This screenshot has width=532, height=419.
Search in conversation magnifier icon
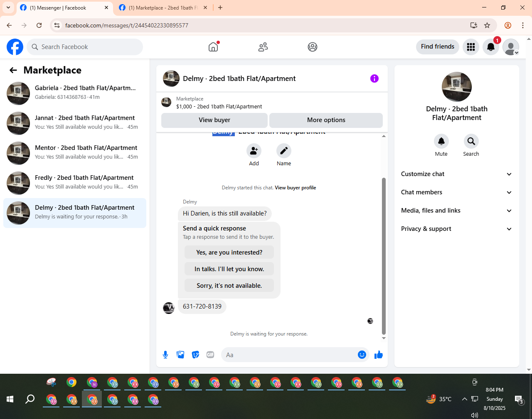point(471,141)
